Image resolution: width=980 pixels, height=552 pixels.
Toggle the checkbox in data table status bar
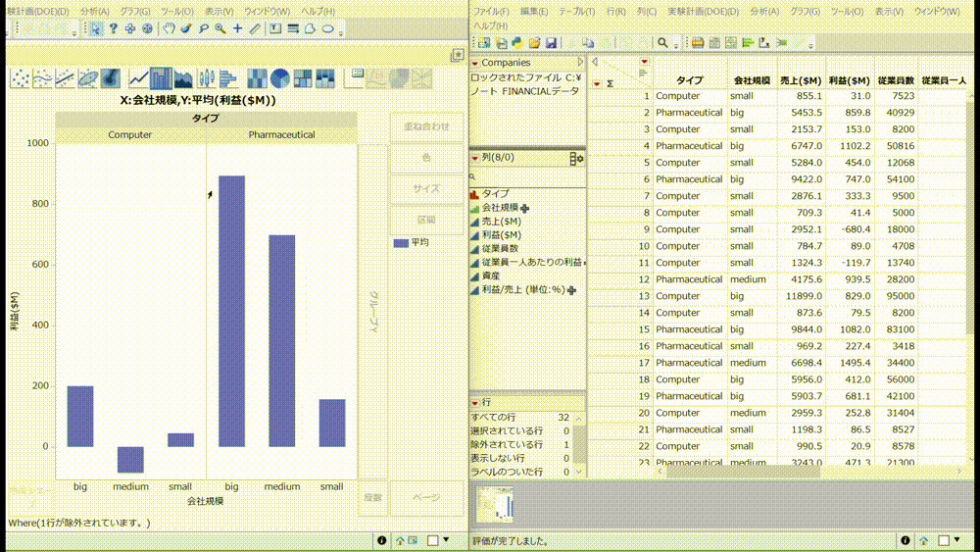[x=944, y=541]
